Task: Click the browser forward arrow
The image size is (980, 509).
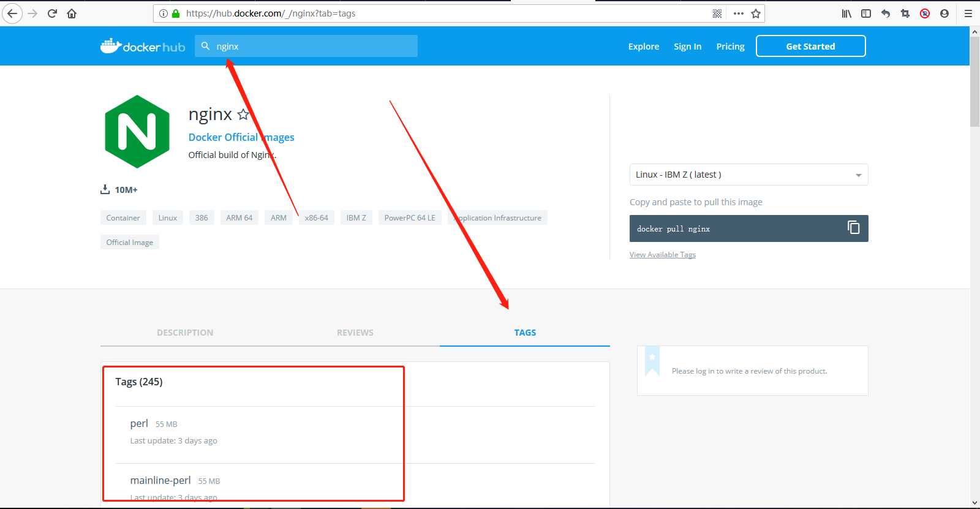Action: (x=32, y=13)
